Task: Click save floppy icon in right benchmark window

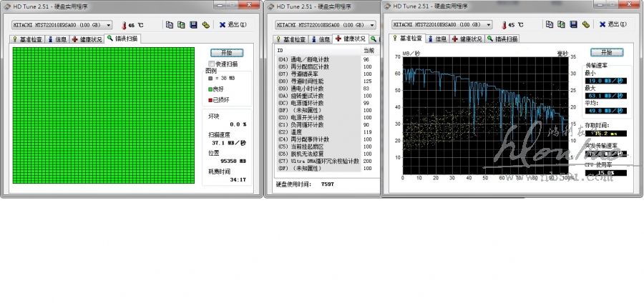Action: pyautogui.click(x=572, y=24)
